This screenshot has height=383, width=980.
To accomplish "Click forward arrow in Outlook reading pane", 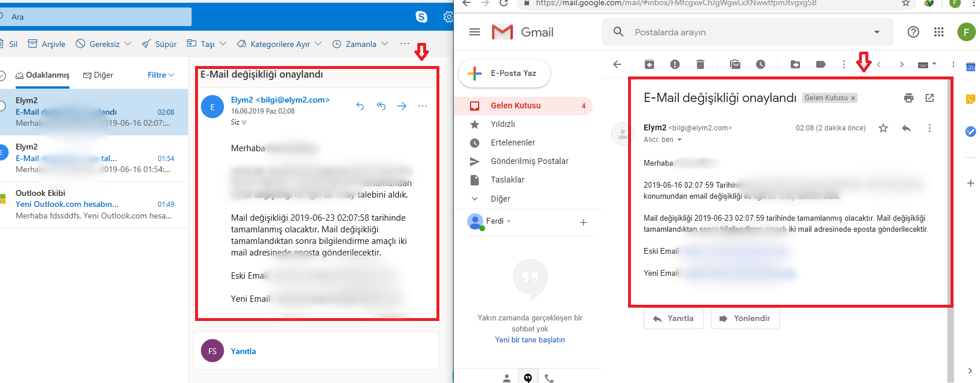I will point(402,106).
